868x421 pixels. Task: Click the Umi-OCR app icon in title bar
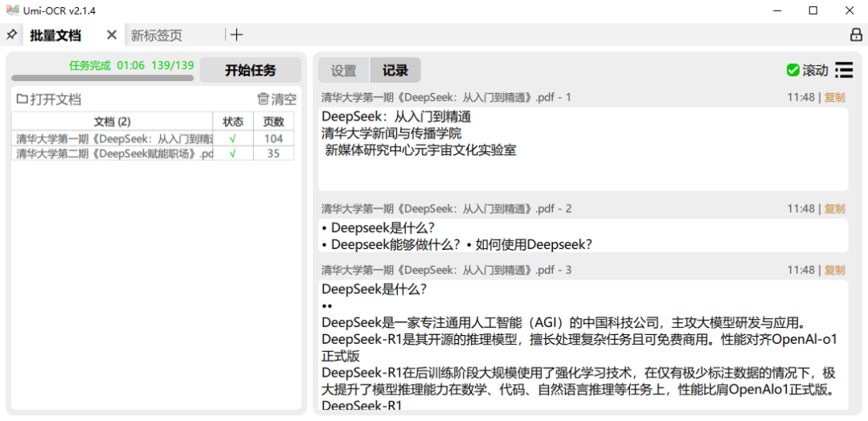[x=13, y=10]
